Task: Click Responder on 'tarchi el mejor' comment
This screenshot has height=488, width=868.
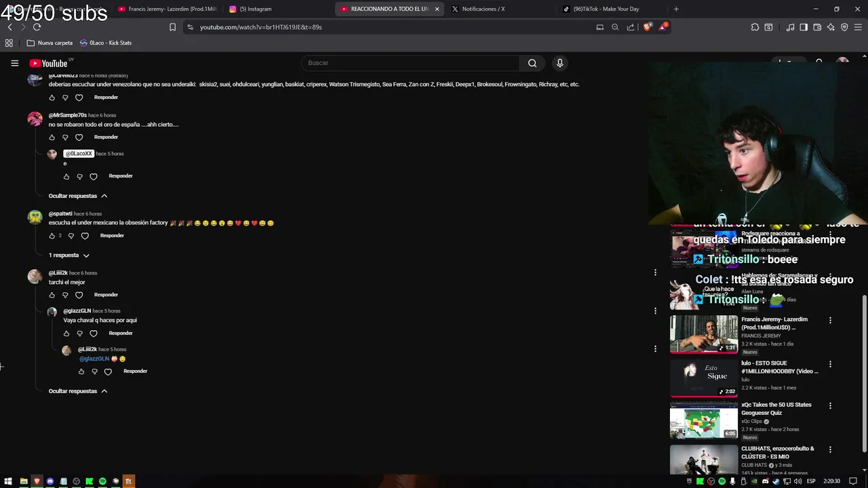Action: [x=106, y=295]
